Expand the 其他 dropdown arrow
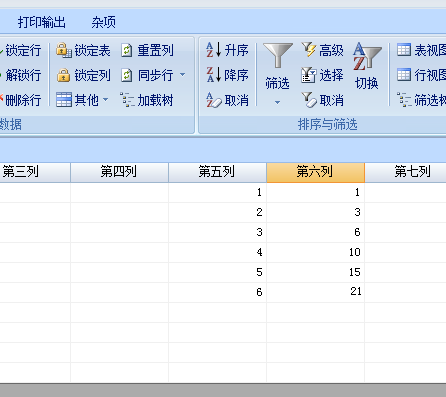Viewport: 446px width, 397px height. (x=106, y=100)
